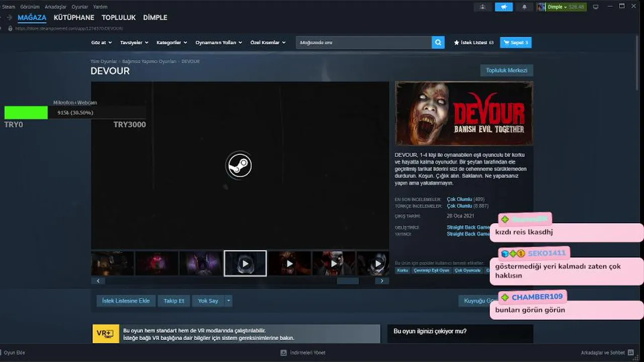Viewport: 644px width, 362px height.
Task: Open the İstek Listesi link
Action: 474,43
